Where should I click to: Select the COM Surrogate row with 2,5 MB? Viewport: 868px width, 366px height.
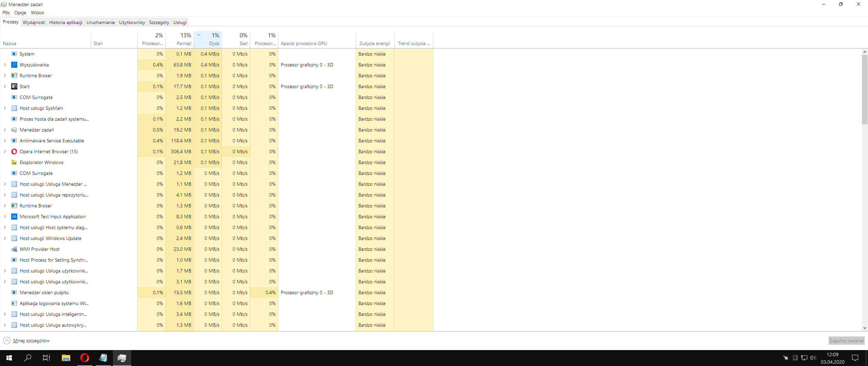tap(217, 97)
